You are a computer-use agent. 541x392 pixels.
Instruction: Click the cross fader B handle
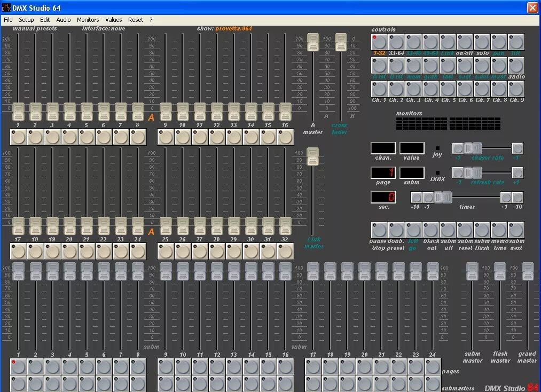(341, 42)
